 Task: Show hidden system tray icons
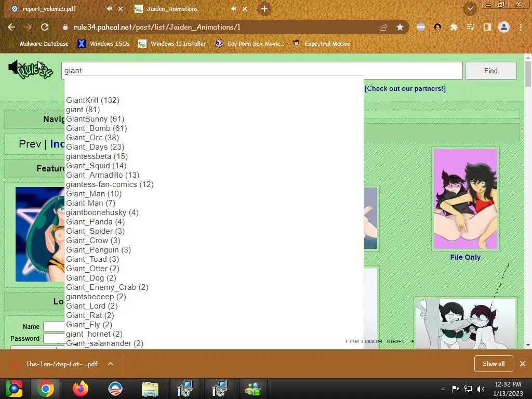click(x=443, y=389)
